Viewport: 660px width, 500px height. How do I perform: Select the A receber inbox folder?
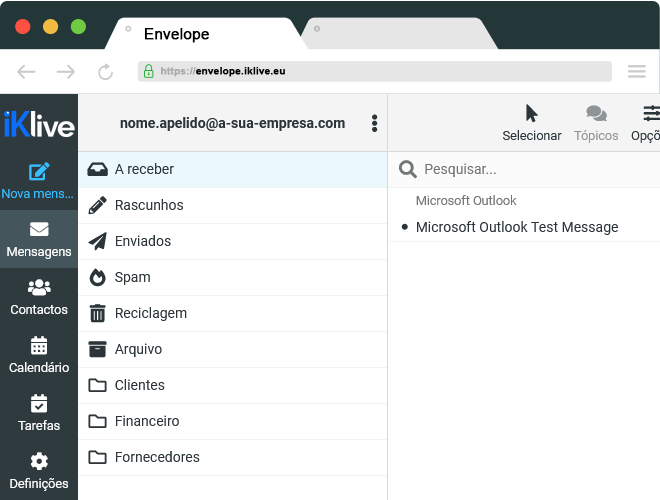click(x=144, y=169)
